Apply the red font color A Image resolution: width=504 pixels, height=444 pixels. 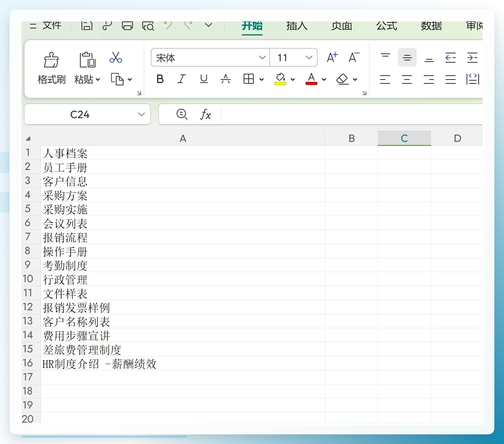click(311, 79)
